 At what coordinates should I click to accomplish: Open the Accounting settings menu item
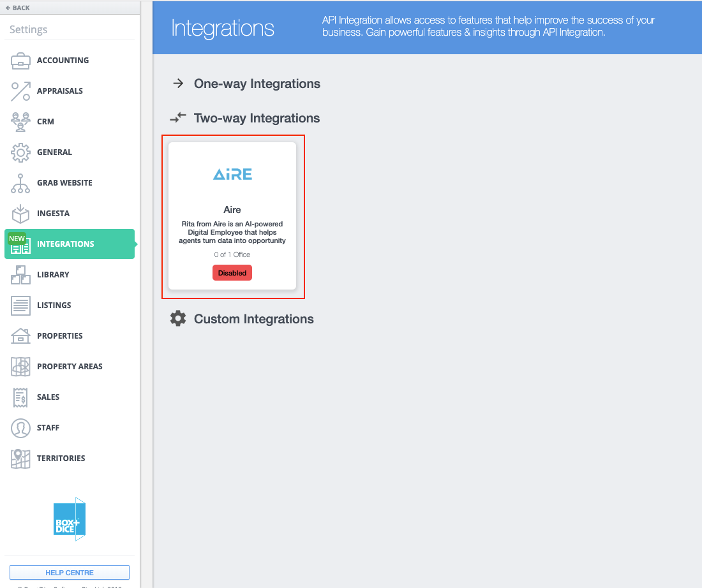[63, 61]
